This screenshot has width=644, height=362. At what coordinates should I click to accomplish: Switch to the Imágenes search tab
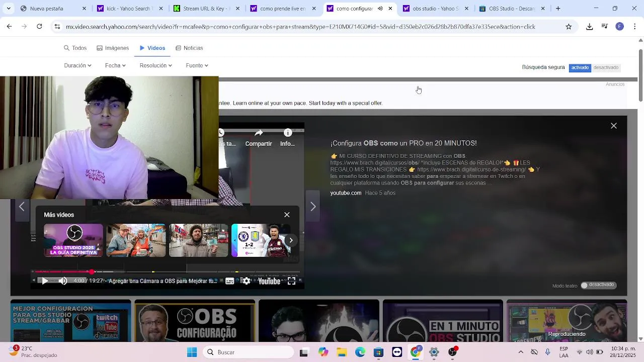(x=113, y=48)
